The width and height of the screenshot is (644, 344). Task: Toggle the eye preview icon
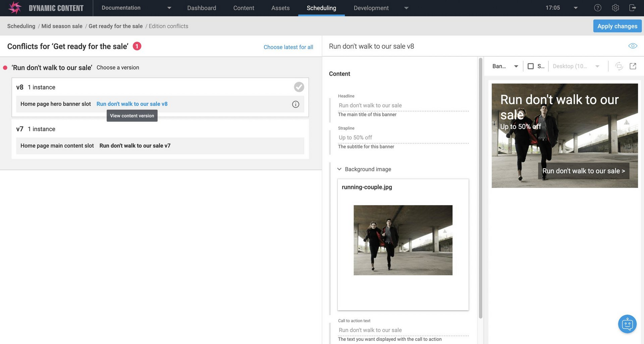(x=632, y=46)
